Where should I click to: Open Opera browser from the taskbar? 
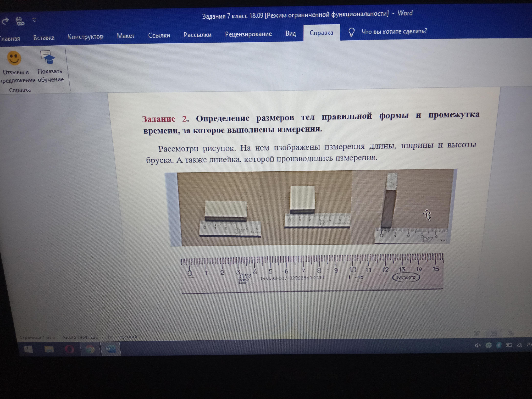70,349
